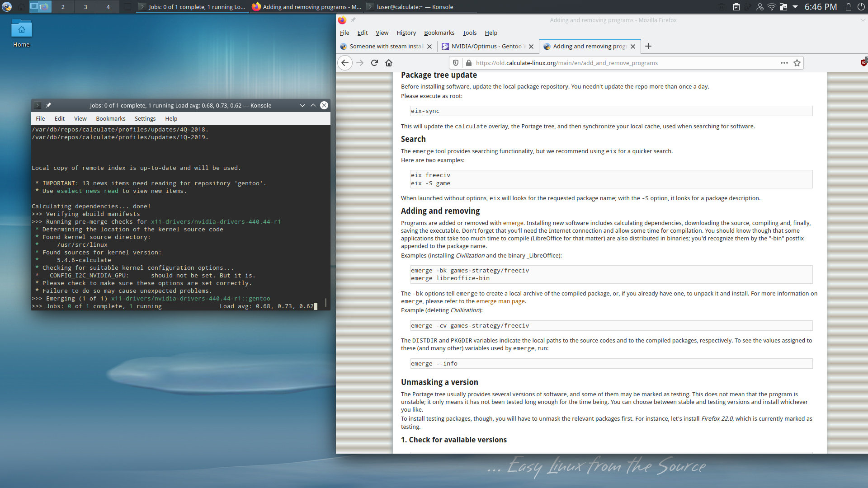Screen dimensions: 868x488
Task: Open page actions three-dot menu
Action: pos(784,63)
